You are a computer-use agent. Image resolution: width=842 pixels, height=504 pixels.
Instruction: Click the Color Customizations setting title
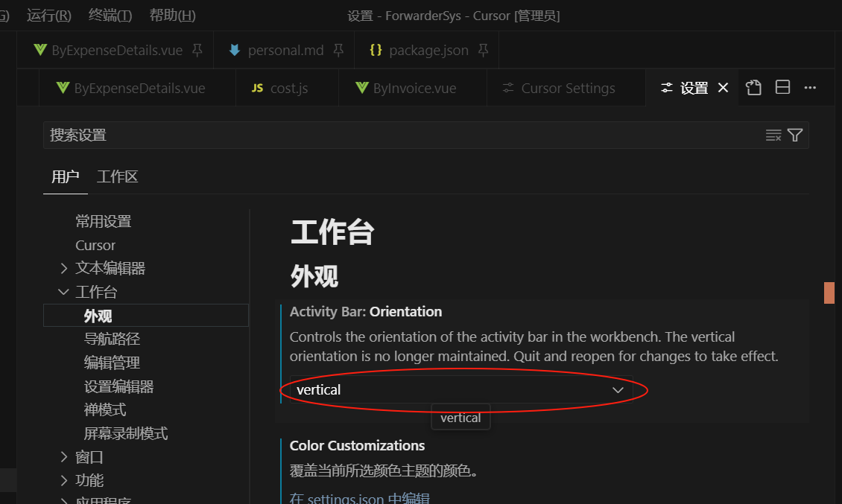(357, 445)
